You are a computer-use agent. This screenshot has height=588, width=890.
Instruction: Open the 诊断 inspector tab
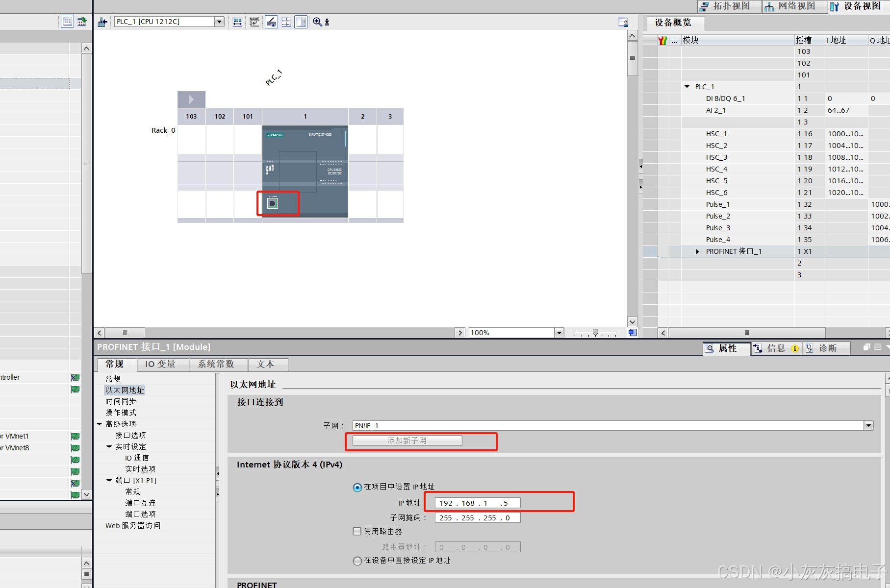tap(827, 348)
